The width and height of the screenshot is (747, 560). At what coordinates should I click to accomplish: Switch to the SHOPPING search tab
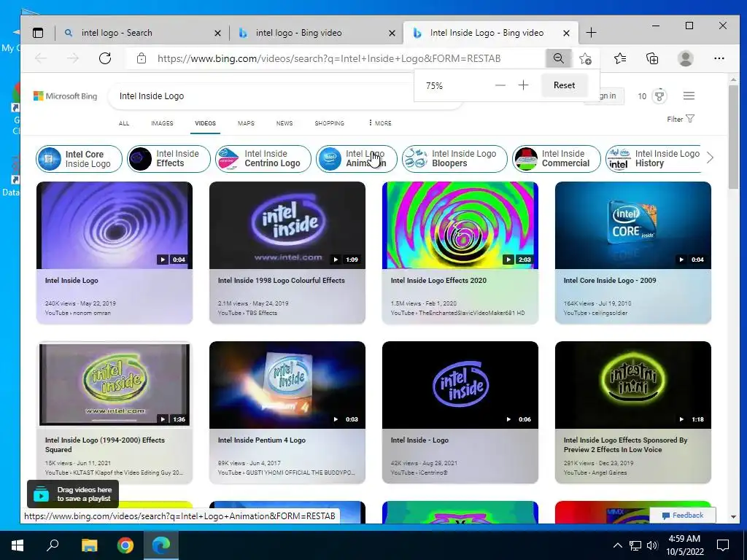(329, 123)
